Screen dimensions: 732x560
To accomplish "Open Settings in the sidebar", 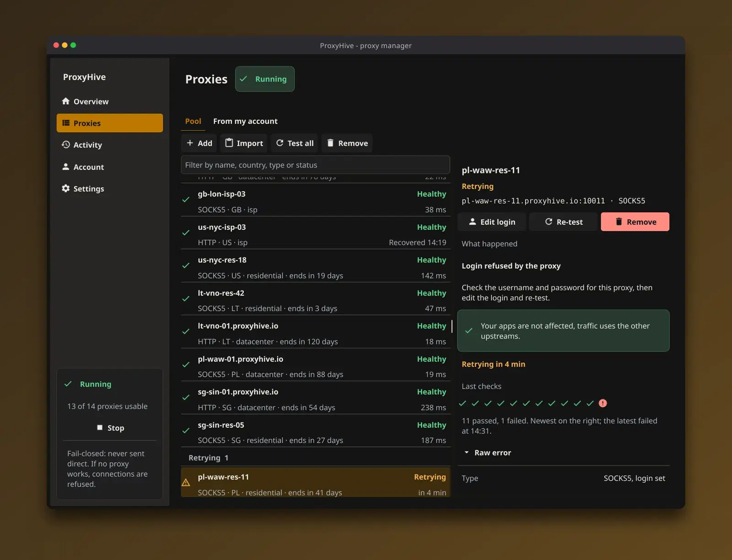I will coord(110,188).
